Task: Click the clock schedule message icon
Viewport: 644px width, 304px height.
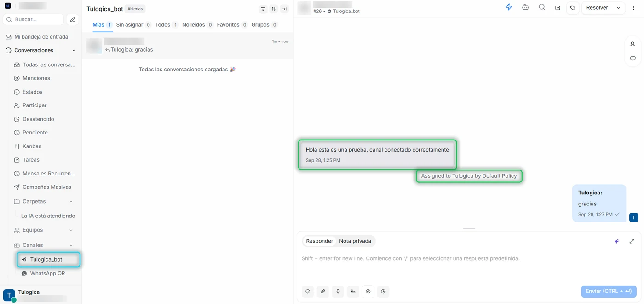Action: point(383,292)
